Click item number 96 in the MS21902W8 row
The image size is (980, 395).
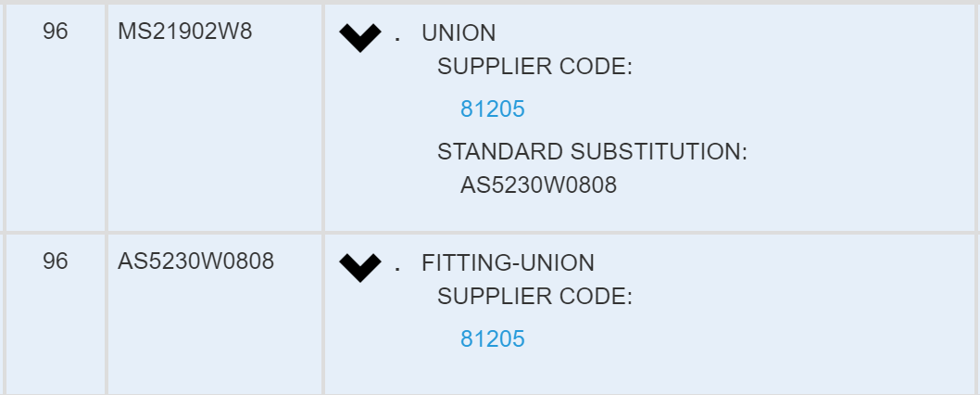pos(56,32)
